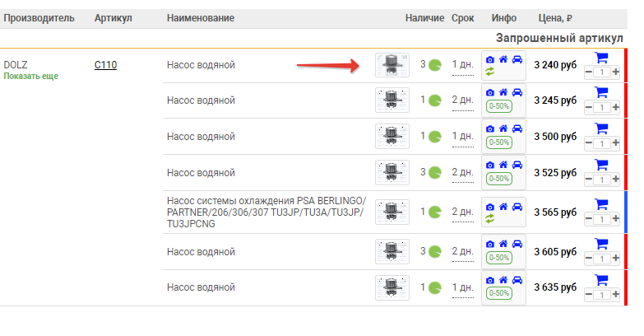This screenshot has height=336, width=644.
Task: Click the house icon in the 3 500 руб row
Action: tap(503, 128)
